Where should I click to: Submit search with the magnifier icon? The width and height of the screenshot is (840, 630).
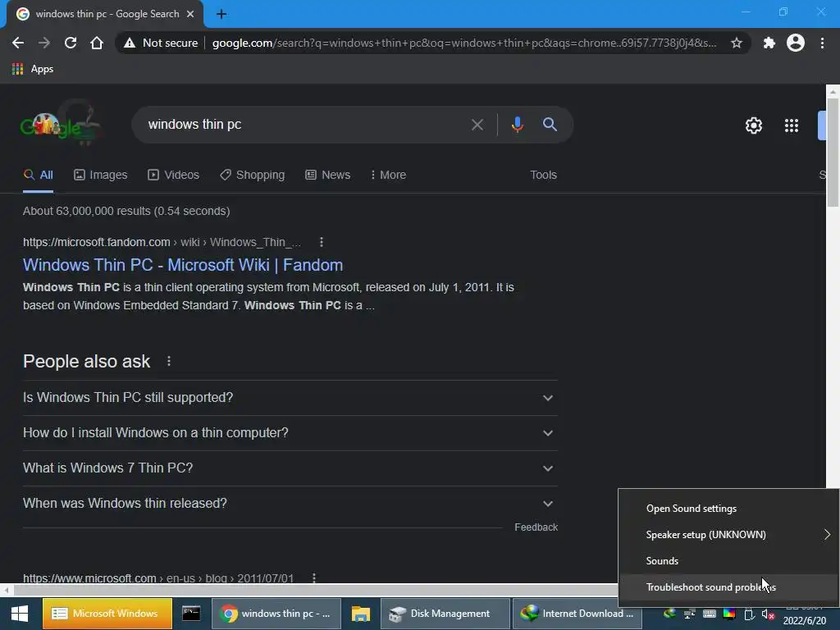click(x=550, y=125)
